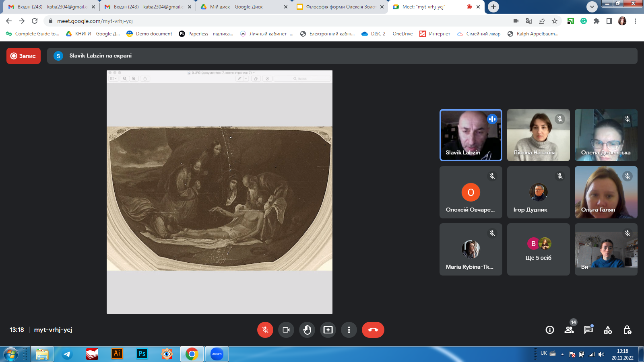Open Личный кабинет bookmark
Image resolution: width=644 pixels, height=362 pixels.
tap(267, 34)
